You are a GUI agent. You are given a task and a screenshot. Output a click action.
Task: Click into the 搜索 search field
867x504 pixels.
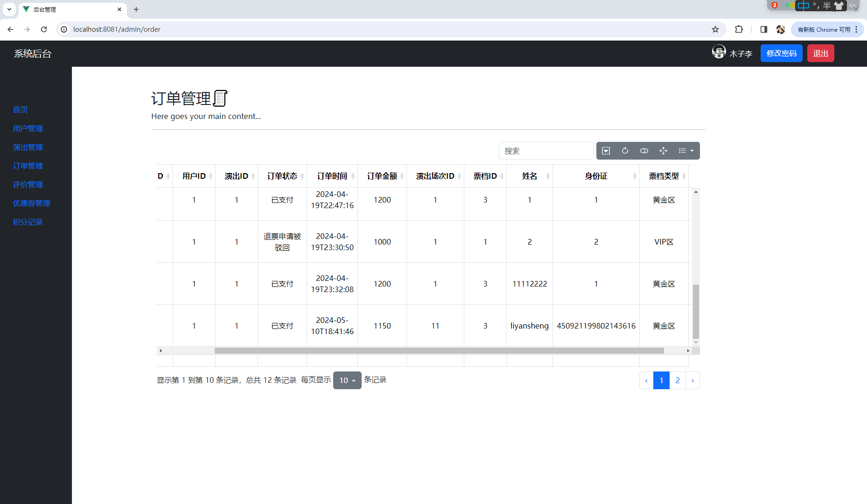click(x=545, y=151)
